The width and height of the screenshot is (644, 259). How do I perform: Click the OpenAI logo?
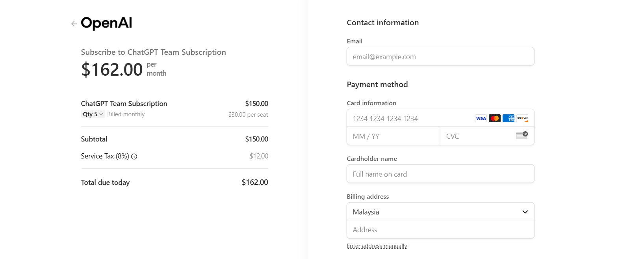click(x=106, y=23)
